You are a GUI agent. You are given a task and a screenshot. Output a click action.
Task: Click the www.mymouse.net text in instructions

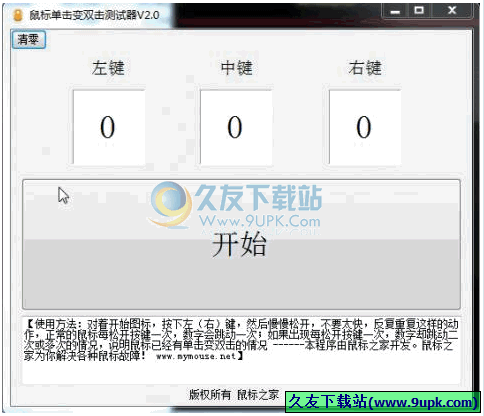click(x=196, y=356)
